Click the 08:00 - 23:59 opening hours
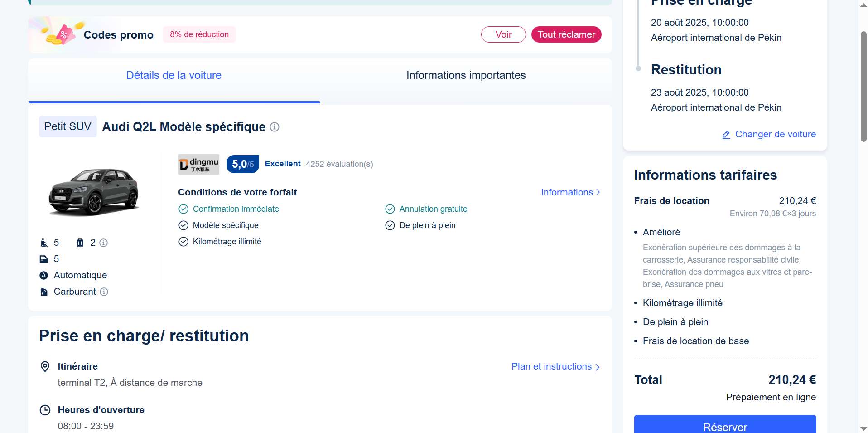 click(86, 426)
